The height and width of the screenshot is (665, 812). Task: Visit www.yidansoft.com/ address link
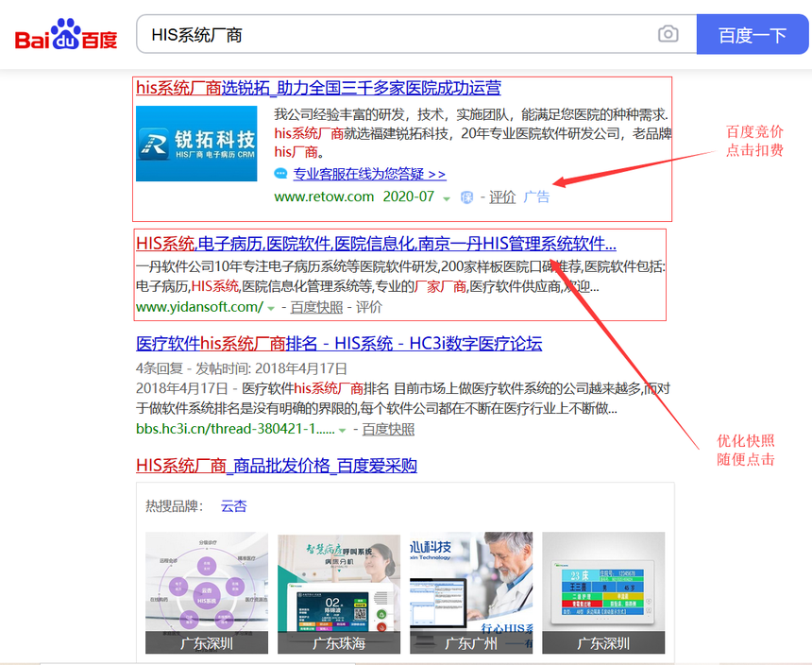pos(200,307)
